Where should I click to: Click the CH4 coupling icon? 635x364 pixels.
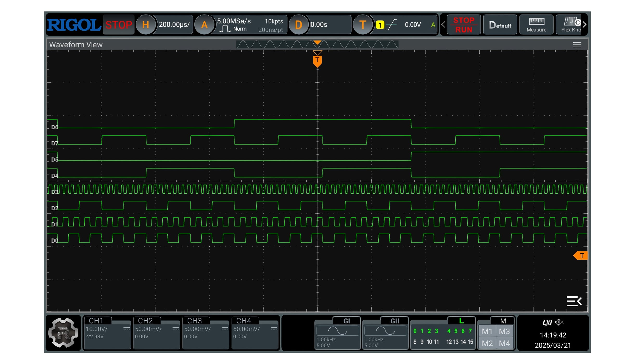coord(274,329)
